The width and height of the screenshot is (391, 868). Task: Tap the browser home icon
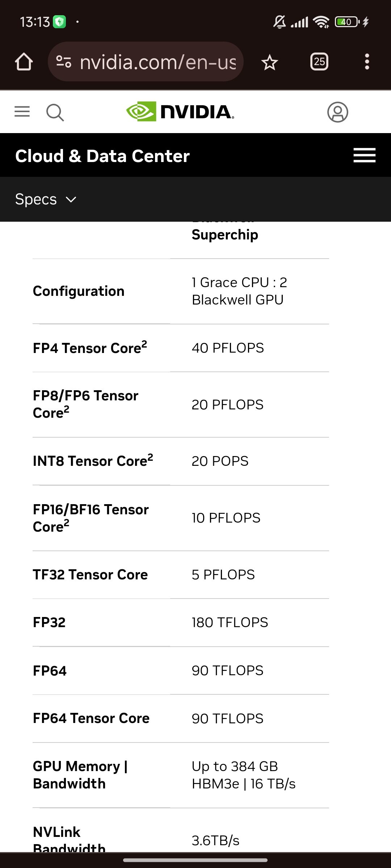(x=24, y=62)
